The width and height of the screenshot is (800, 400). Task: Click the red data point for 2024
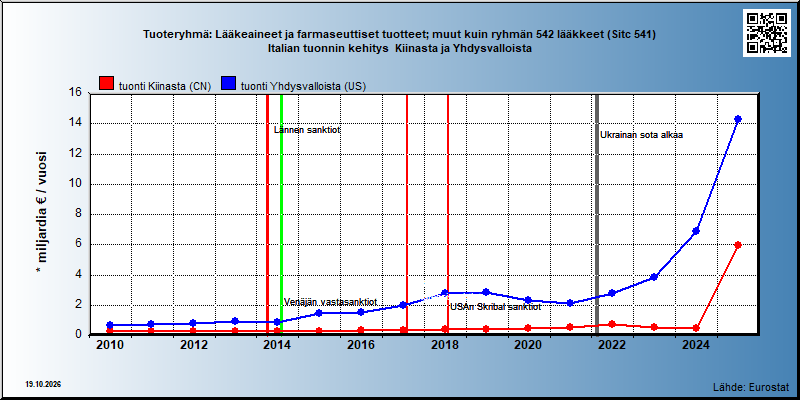696,328
